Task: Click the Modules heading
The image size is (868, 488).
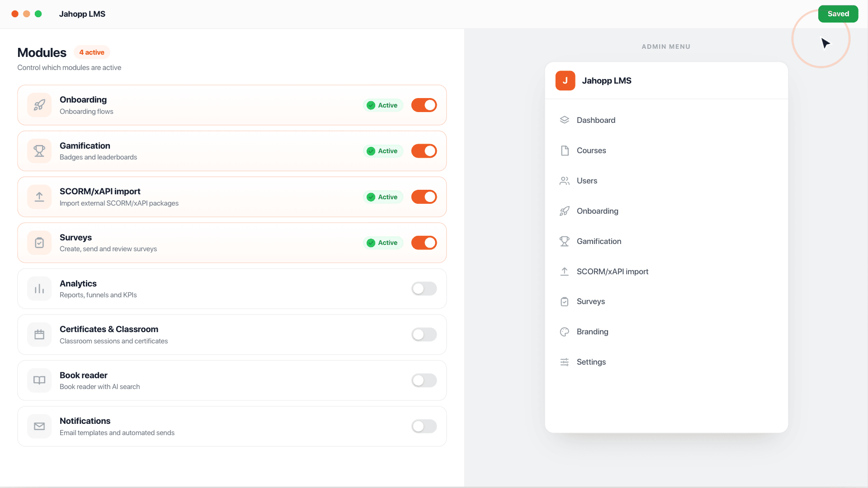Action: point(42,52)
